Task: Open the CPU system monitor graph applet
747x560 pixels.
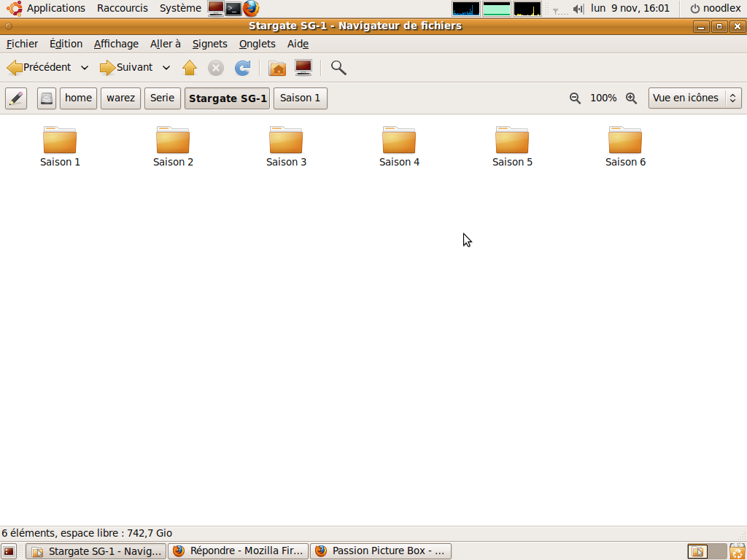Action: (x=466, y=9)
